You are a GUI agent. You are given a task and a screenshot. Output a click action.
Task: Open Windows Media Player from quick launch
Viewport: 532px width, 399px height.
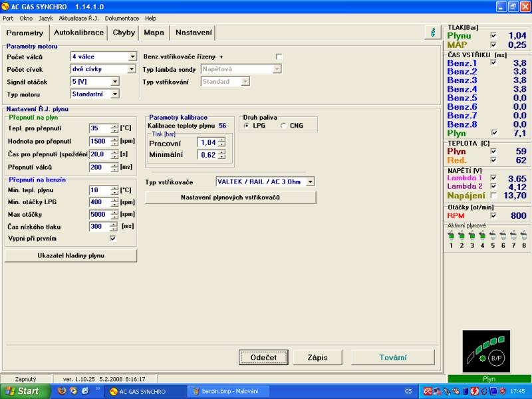coord(73,391)
